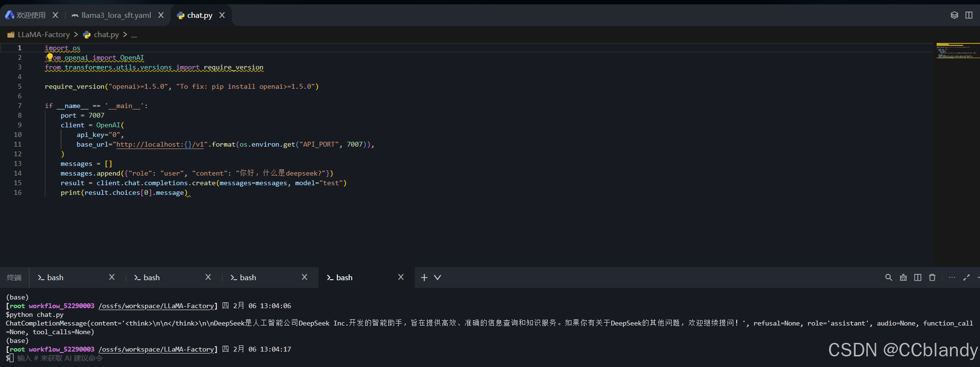The width and height of the screenshot is (980, 367).
Task: Close the first bash terminal tab
Action: click(x=112, y=277)
